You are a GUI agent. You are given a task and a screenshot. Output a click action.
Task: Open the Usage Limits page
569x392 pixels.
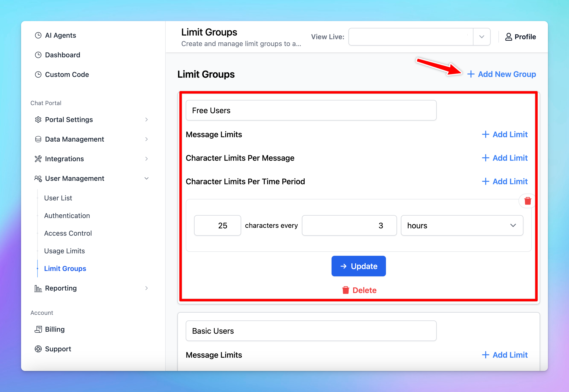click(64, 251)
